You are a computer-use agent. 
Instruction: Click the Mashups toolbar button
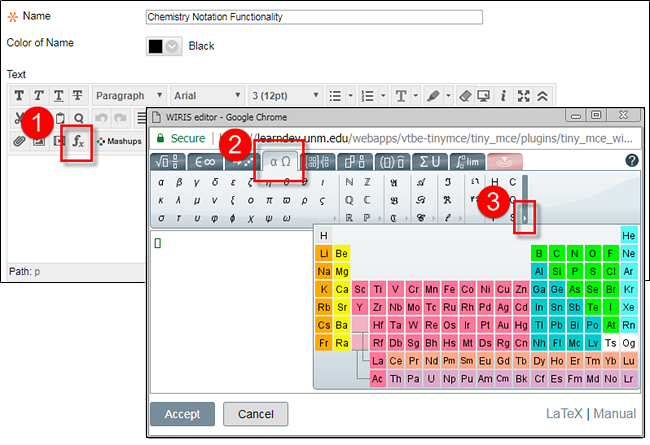pos(118,141)
